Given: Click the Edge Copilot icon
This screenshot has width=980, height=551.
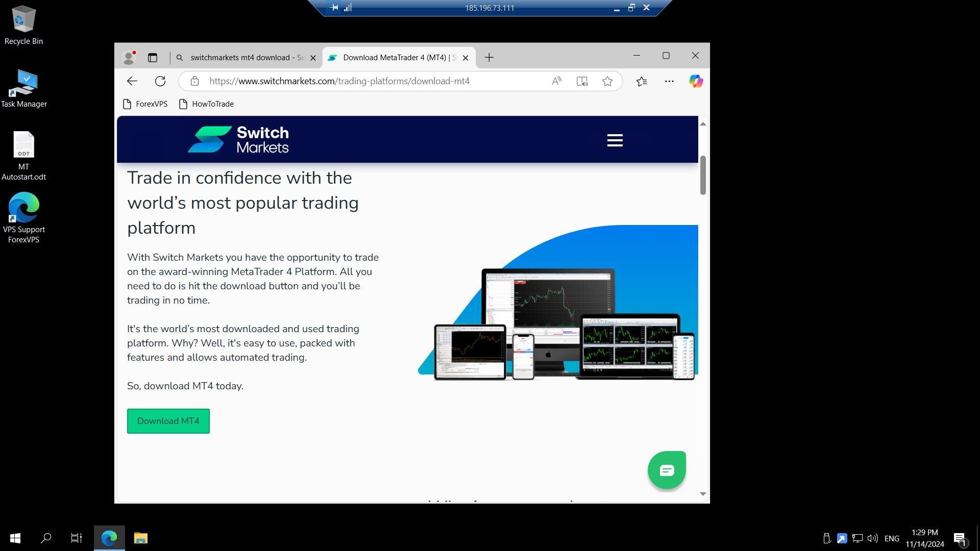Looking at the screenshot, I should [x=696, y=81].
